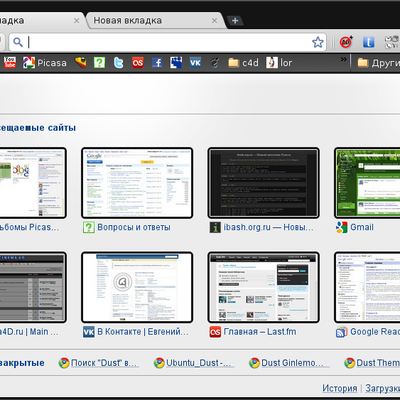Open the Twitter bird bookmark

pyautogui.click(x=119, y=62)
